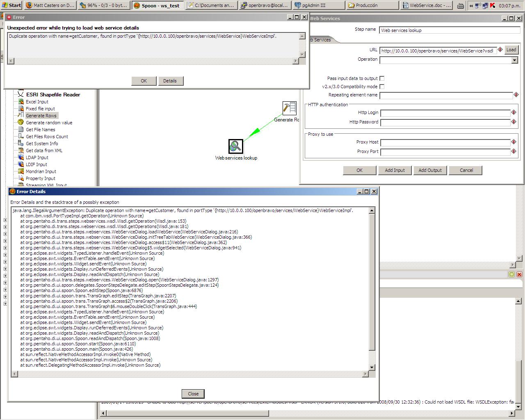Click the stack trace vertical scrollbar thumb
Image resolution: width=525 pixels, height=420 pixels.
372,283
